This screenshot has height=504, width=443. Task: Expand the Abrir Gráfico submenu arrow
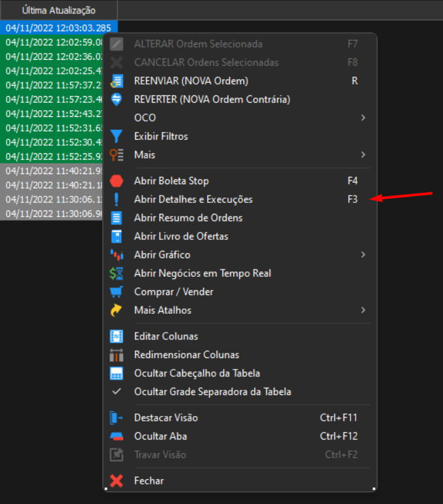click(x=363, y=255)
